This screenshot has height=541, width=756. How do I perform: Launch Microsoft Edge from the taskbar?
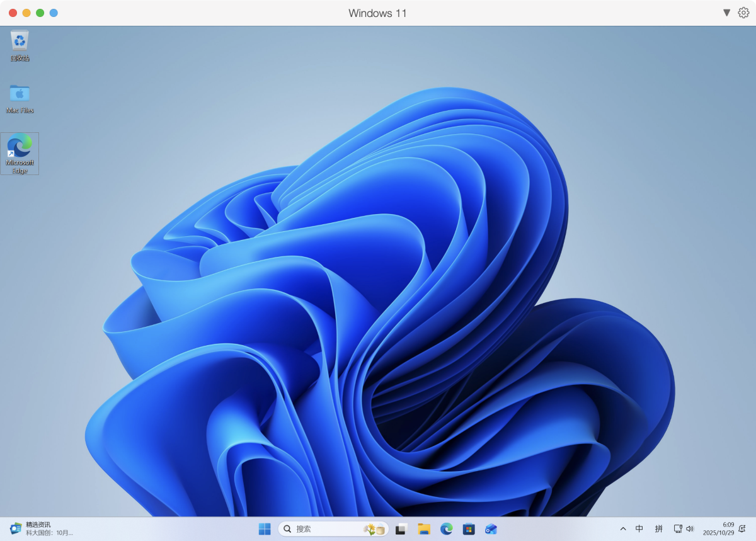point(446,529)
